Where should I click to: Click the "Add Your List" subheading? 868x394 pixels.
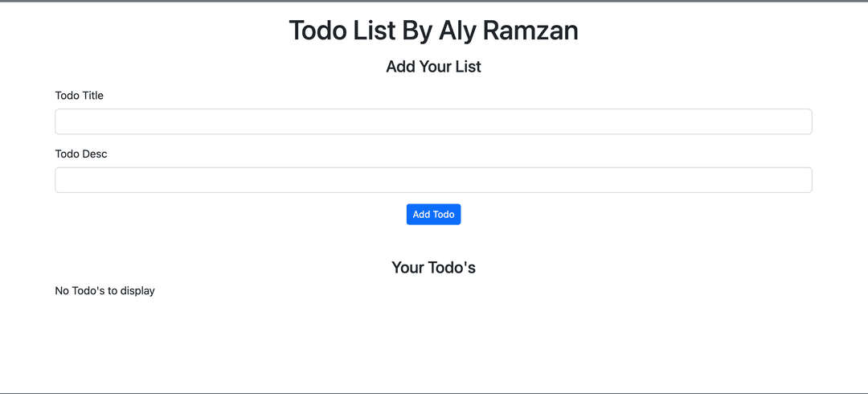[433, 67]
